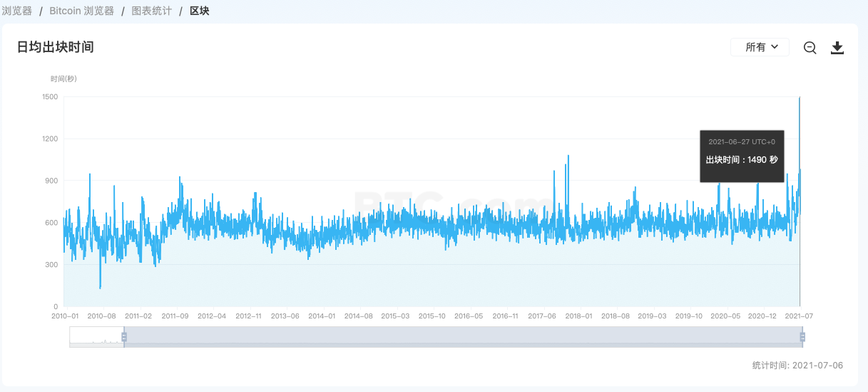Click the right handle of the range slider
This screenshot has width=868, height=392.
[x=802, y=336]
